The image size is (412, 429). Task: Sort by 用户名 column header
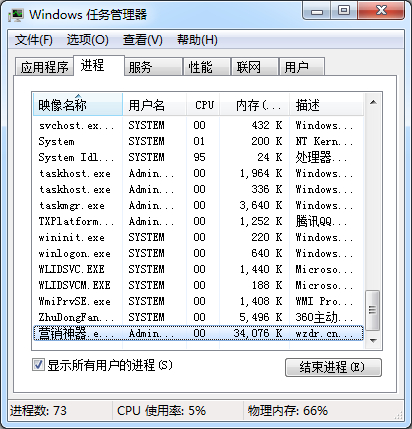[154, 105]
